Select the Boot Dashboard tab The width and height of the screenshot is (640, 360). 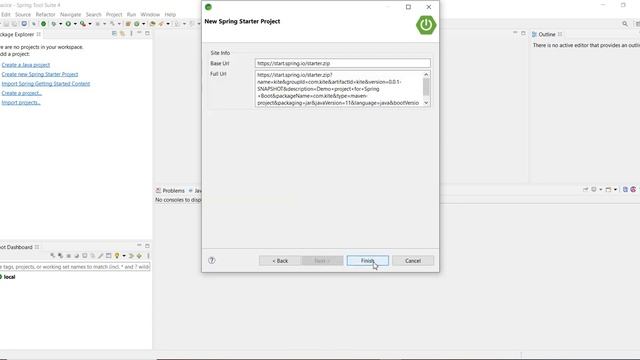click(18, 247)
